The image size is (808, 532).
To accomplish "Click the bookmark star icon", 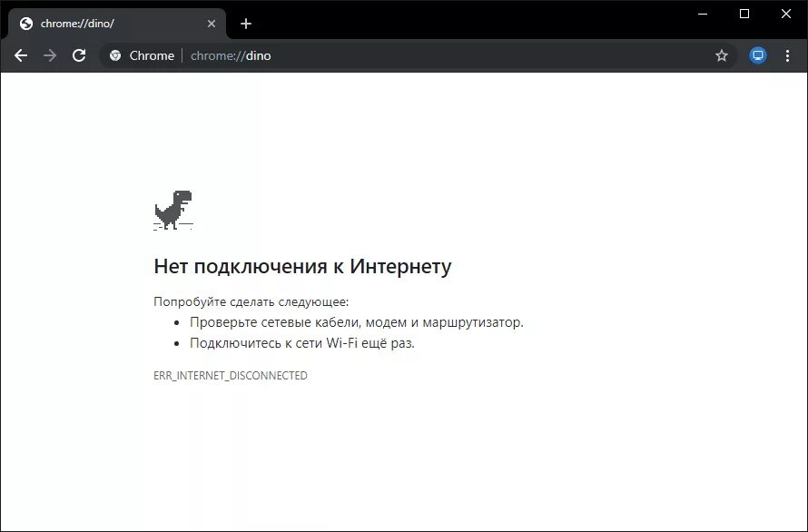I will (x=722, y=55).
